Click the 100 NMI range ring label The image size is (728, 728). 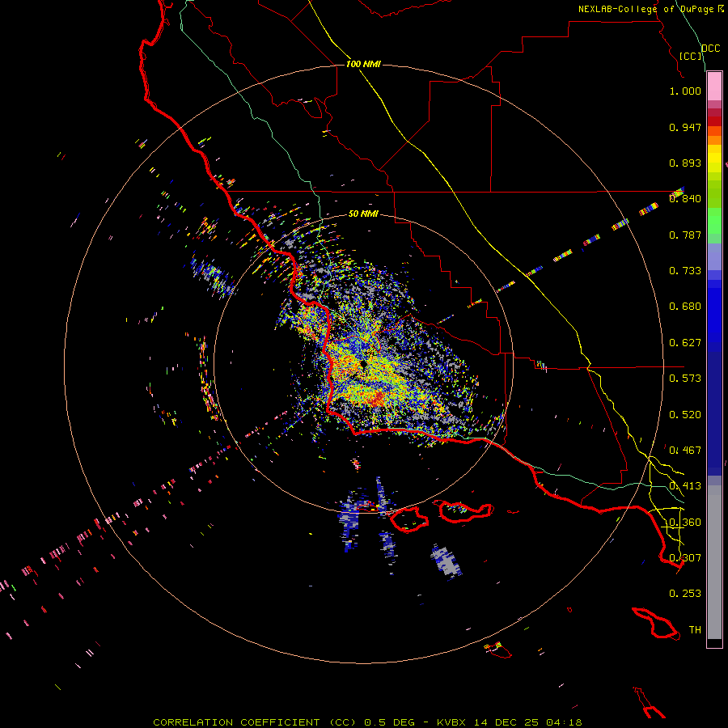363,64
